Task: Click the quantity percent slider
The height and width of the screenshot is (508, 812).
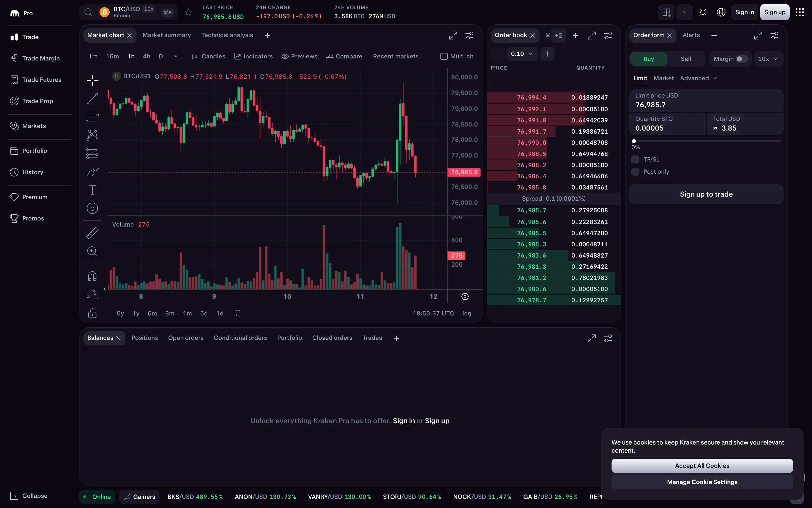Action: [x=706, y=141]
